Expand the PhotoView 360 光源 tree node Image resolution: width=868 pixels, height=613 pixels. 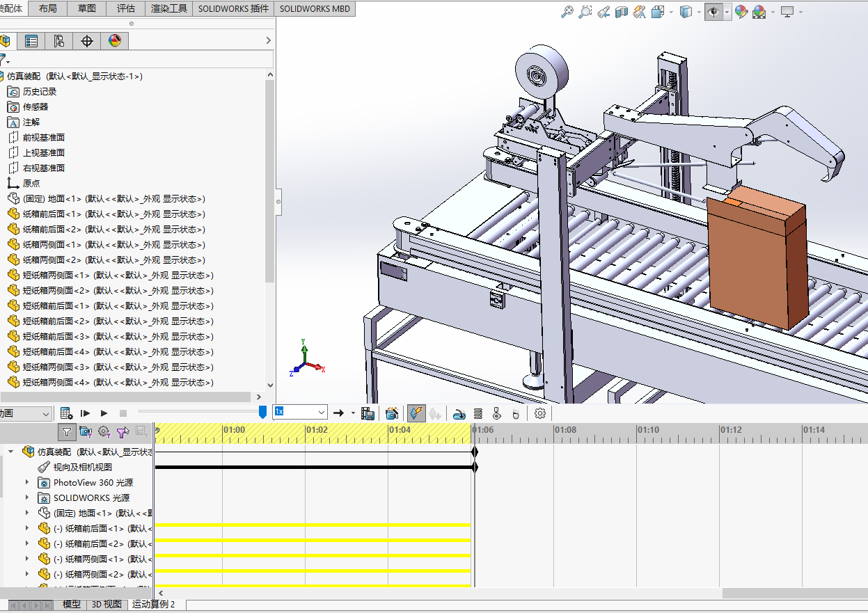tap(27, 482)
